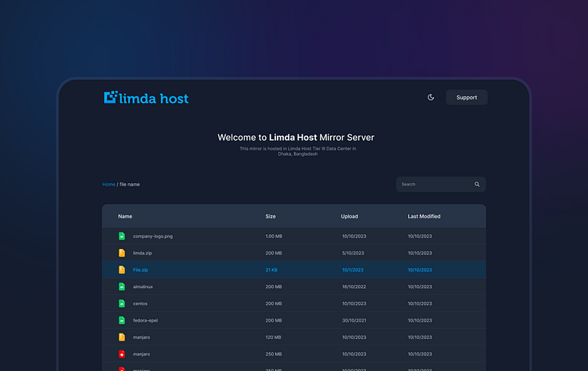Click the green fedora-epel file icon
The width and height of the screenshot is (588, 371).
(122, 320)
